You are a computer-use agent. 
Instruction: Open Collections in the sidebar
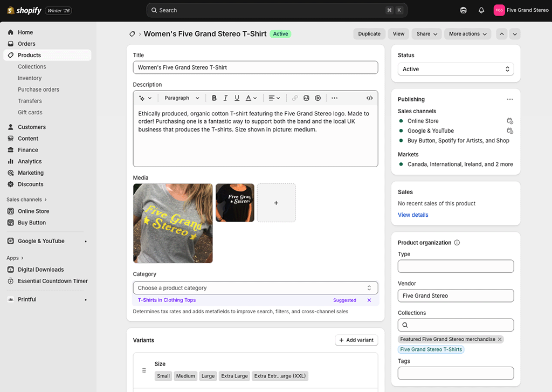(x=32, y=66)
